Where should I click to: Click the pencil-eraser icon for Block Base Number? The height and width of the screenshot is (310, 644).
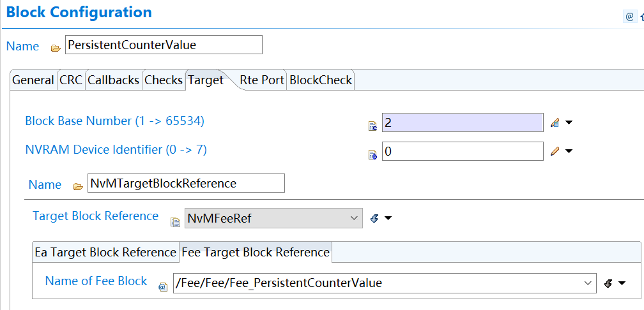pyautogui.click(x=555, y=122)
